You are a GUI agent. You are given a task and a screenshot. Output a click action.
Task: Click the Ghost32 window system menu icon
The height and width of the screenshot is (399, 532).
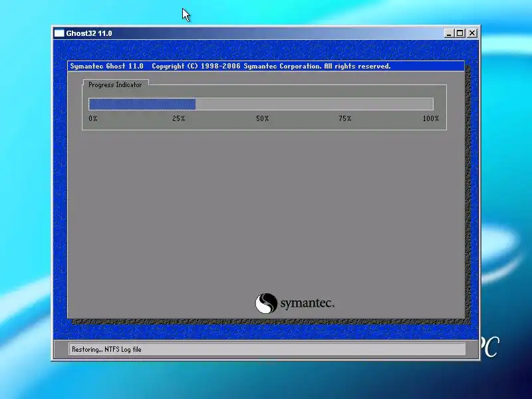pos(59,33)
